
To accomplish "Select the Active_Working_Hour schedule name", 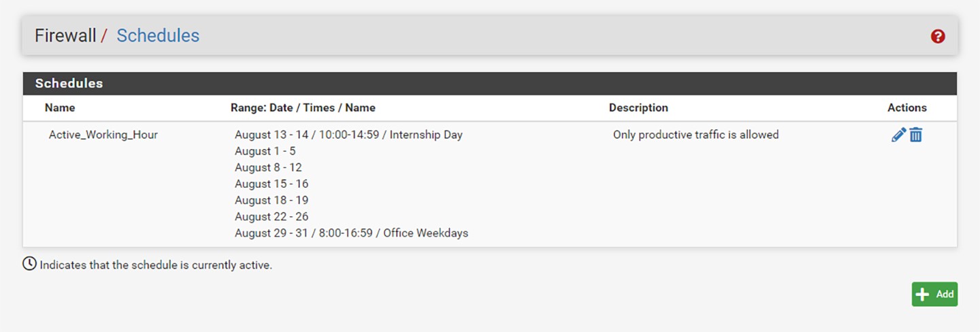I will pyautogui.click(x=103, y=135).
